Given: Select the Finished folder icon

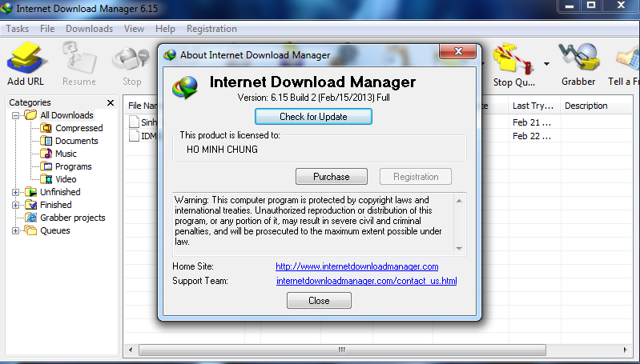Looking at the screenshot, I should (30, 205).
